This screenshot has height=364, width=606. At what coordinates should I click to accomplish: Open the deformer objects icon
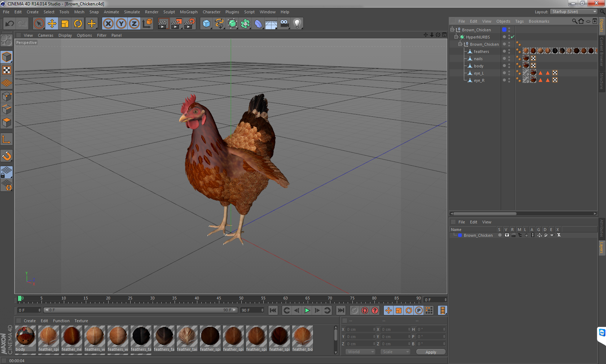click(x=258, y=24)
